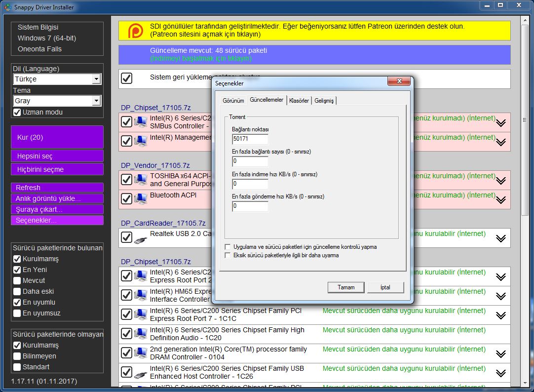The image size is (534, 392).
Task: Click Şuraya çıkart... button
Action: (57, 209)
